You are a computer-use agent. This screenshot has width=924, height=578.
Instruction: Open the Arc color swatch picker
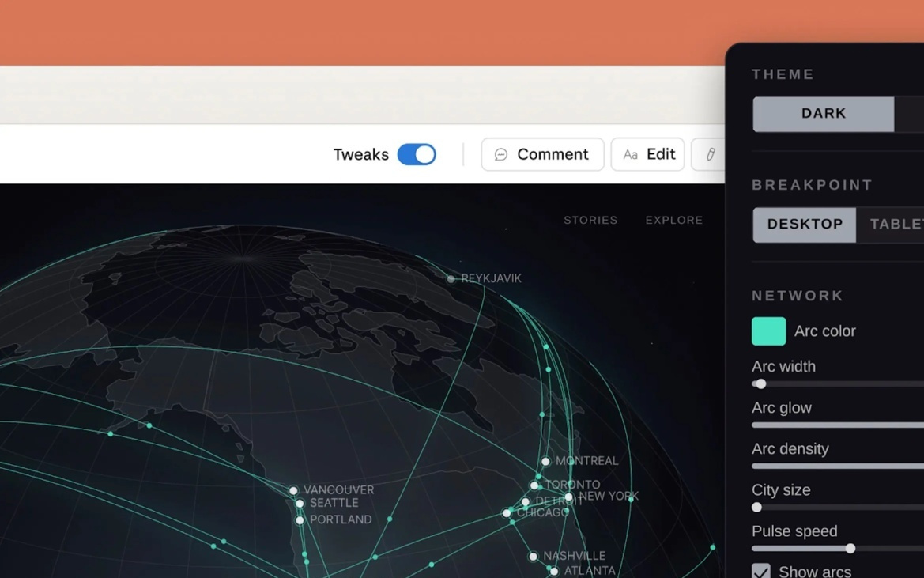pyautogui.click(x=768, y=331)
